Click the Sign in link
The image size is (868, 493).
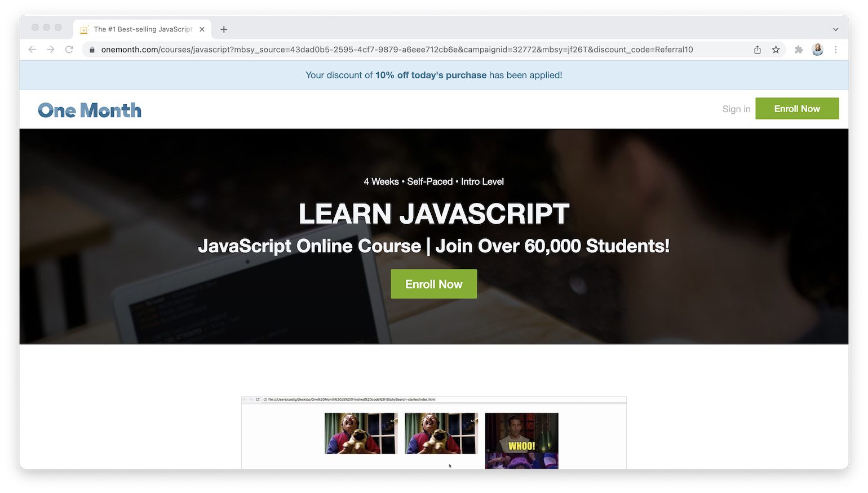pyautogui.click(x=736, y=109)
